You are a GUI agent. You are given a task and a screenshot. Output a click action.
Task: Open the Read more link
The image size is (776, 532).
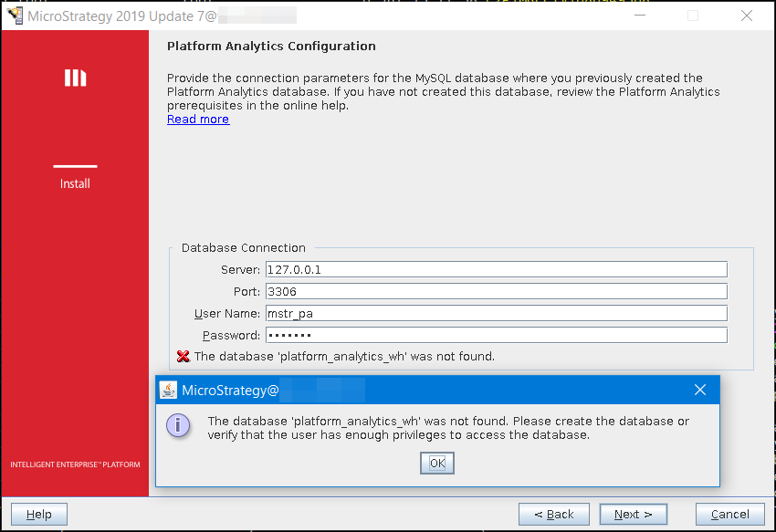tap(197, 118)
